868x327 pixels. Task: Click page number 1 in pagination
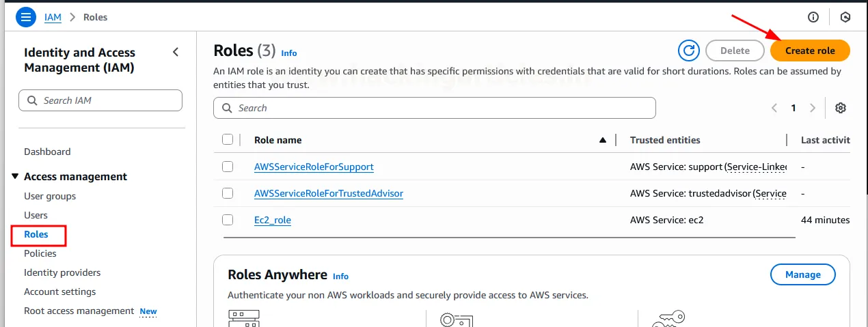pyautogui.click(x=794, y=108)
